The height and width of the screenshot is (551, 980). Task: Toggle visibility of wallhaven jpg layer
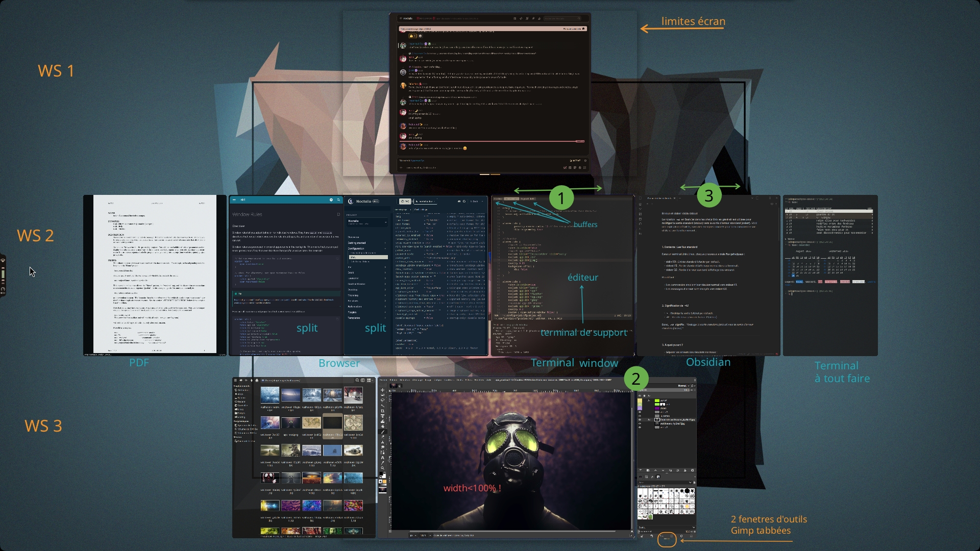tap(640, 423)
